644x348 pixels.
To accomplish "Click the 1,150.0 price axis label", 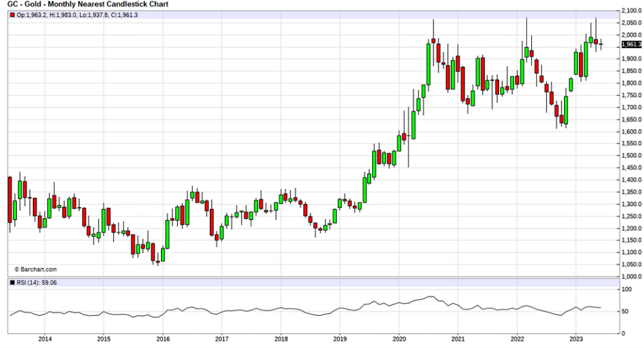I will pyautogui.click(x=631, y=240).
